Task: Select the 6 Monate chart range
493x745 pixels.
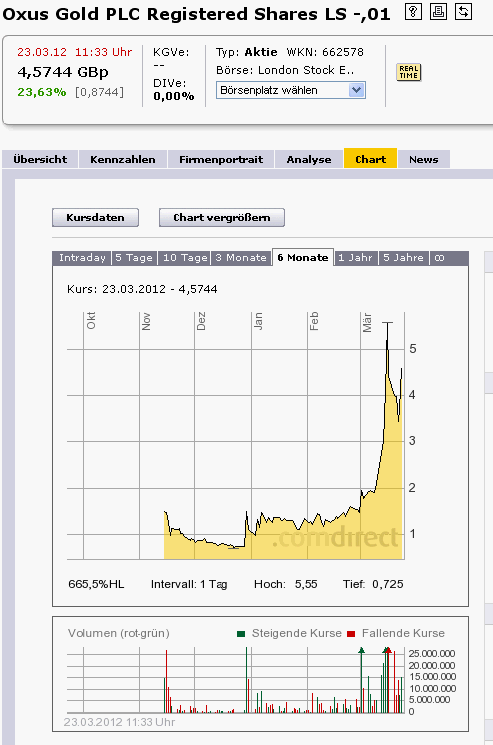Action: tap(303, 257)
